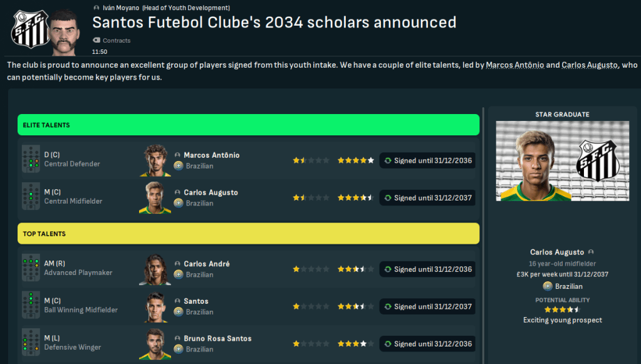Click the yellow Top Talents header bar
The height and width of the screenshot is (364, 641).
(248, 234)
